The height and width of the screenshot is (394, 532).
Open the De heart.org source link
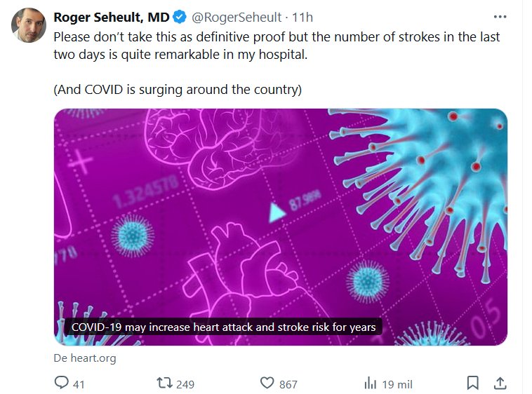85,358
